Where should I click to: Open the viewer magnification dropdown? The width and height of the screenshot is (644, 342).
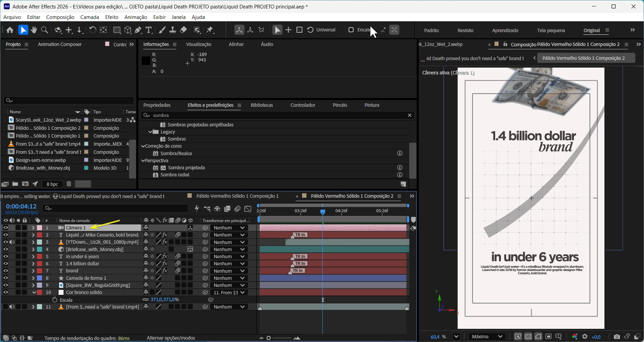coord(456,337)
